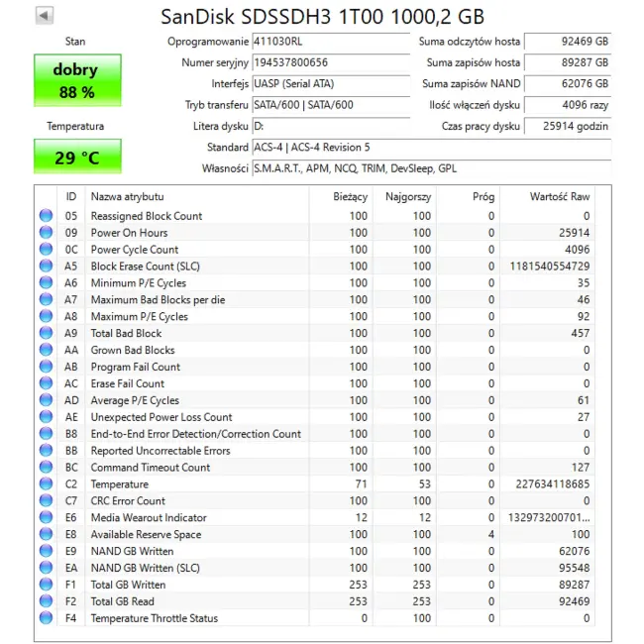Select truncated raw value 132973200701... in E6 row

[549, 517]
